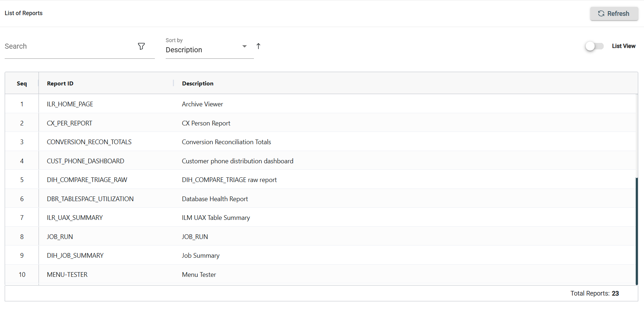Click the Job Summary description

click(201, 256)
